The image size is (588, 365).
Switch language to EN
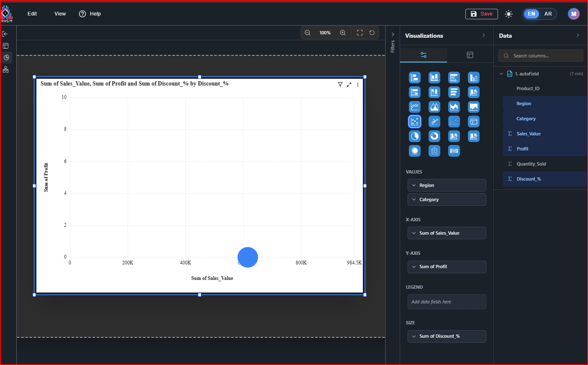532,14
